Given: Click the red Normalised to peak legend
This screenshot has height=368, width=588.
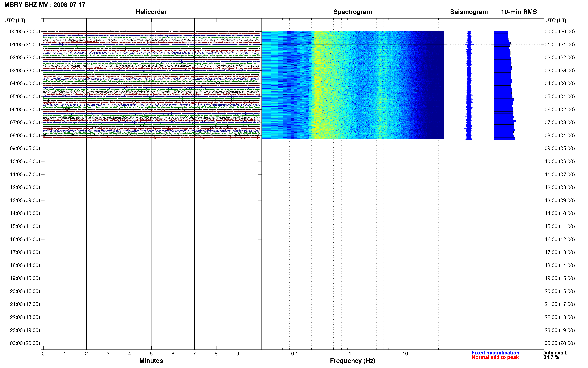Looking at the screenshot, I should pyautogui.click(x=495, y=357).
